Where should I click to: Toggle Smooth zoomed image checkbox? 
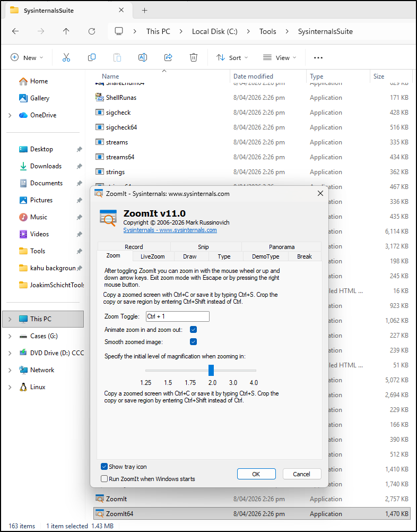(x=193, y=342)
